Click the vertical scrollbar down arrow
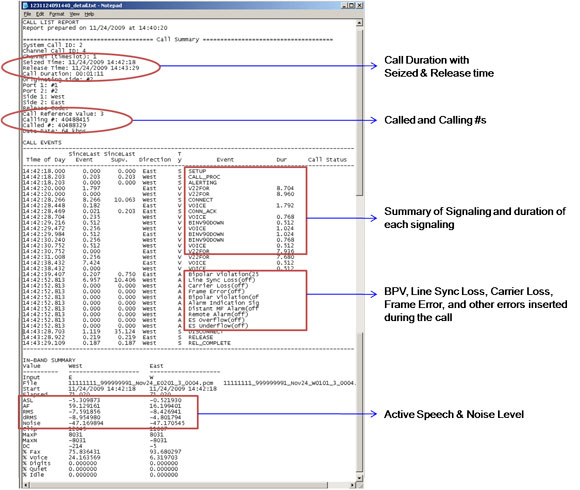Viewport: 580px width, 490px height. tap(359, 477)
